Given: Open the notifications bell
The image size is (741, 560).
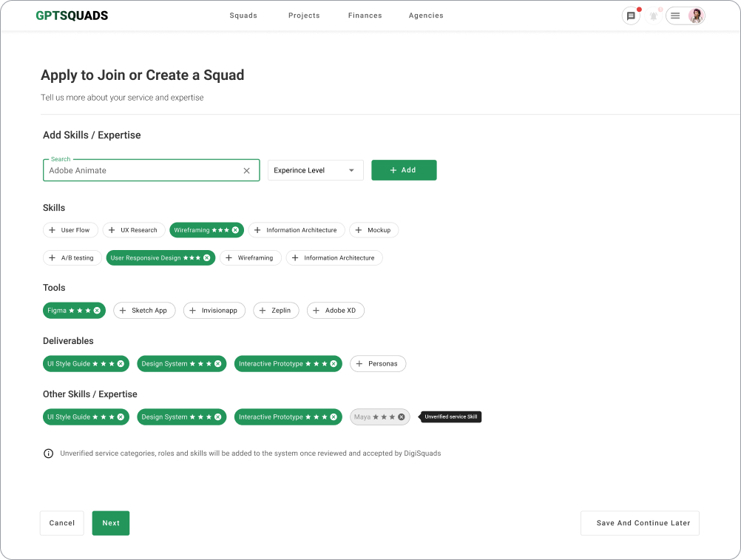Looking at the screenshot, I should (654, 16).
